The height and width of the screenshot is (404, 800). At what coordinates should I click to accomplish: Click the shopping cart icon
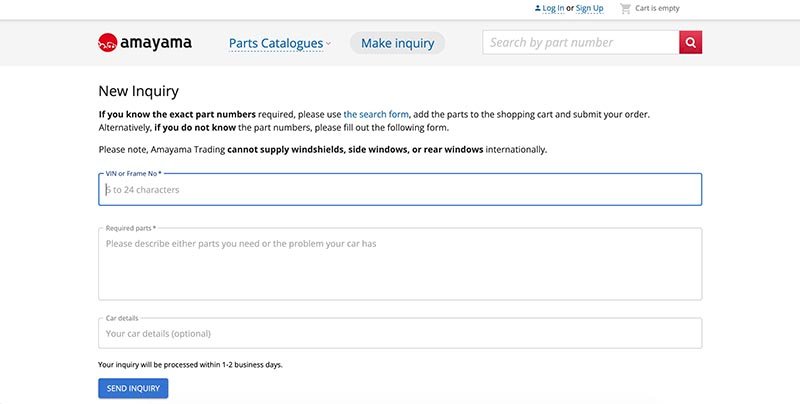(x=625, y=8)
